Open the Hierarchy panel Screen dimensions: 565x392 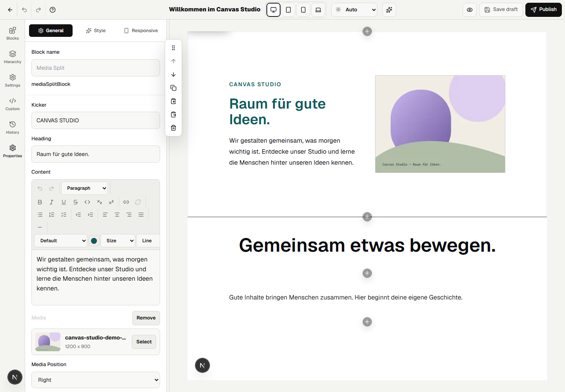coord(13,57)
